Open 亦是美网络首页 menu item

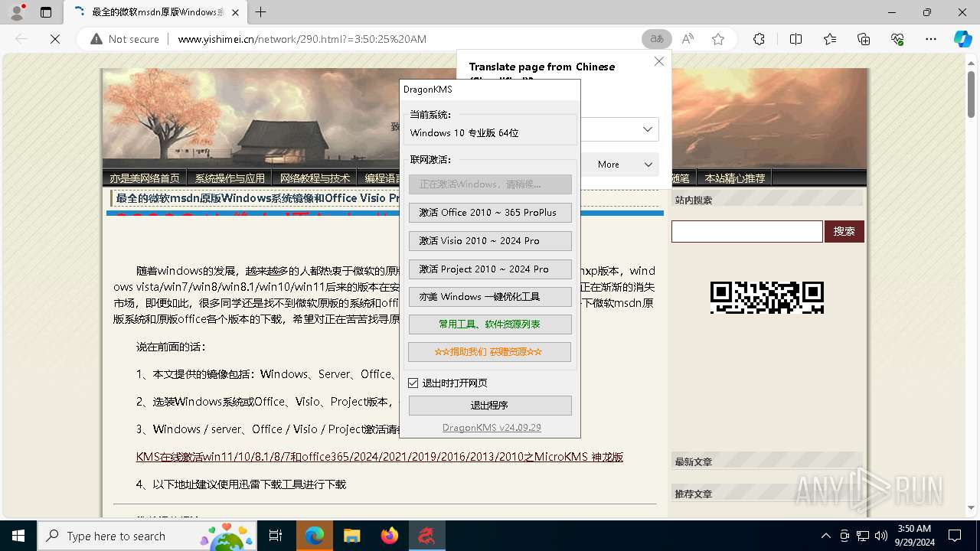pos(145,178)
